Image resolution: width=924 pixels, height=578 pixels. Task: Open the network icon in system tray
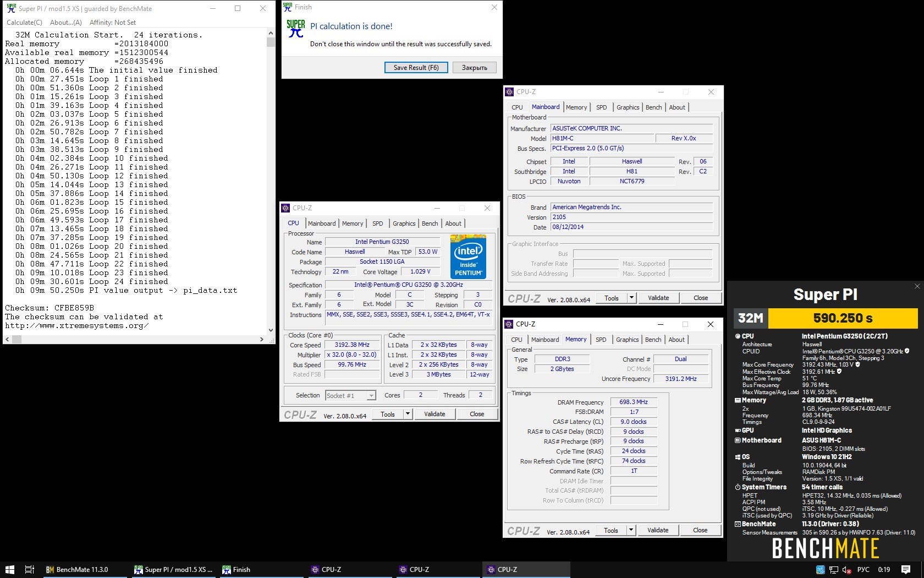(x=834, y=570)
